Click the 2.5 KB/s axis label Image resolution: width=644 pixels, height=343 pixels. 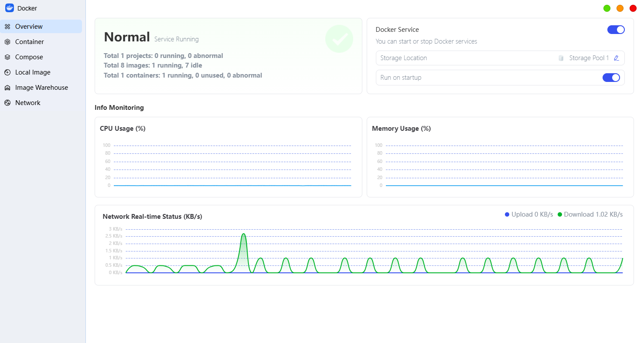pyautogui.click(x=114, y=236)
